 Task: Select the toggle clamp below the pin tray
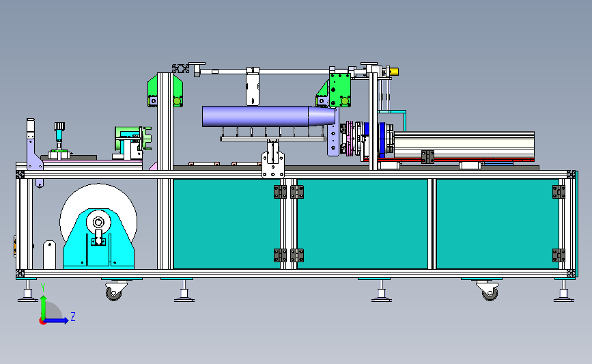273,160
